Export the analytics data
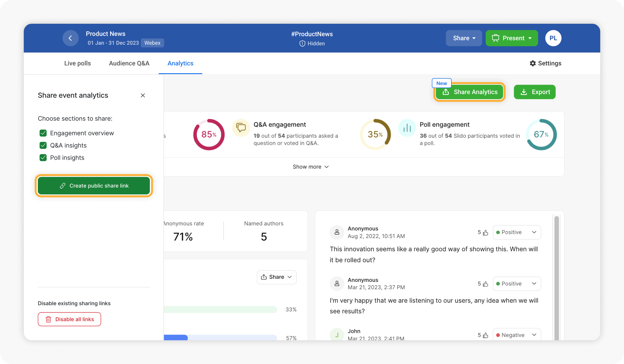This screenshot has height=364, width=624. coord(535,92)
